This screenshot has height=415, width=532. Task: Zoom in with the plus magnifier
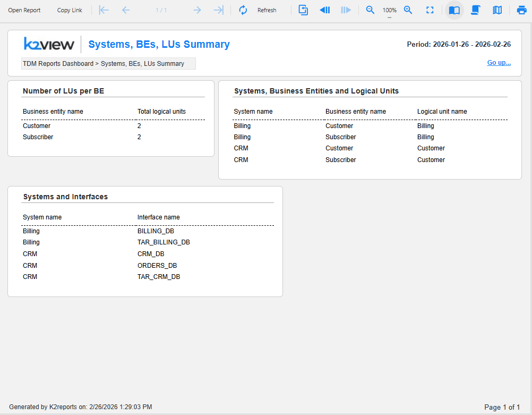pos(408,10)
